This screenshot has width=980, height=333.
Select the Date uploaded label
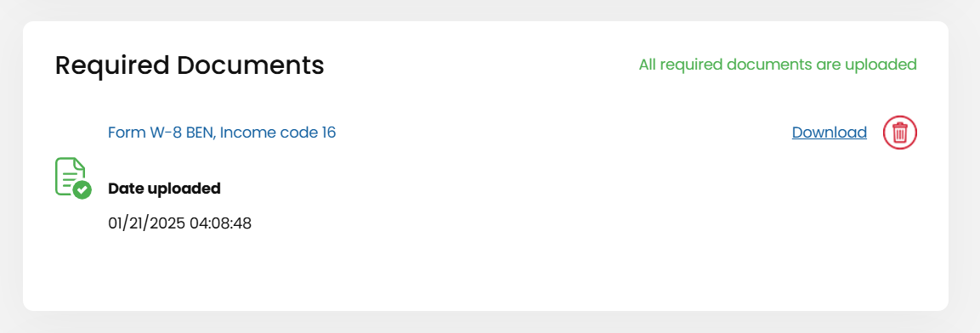[164, 188]
